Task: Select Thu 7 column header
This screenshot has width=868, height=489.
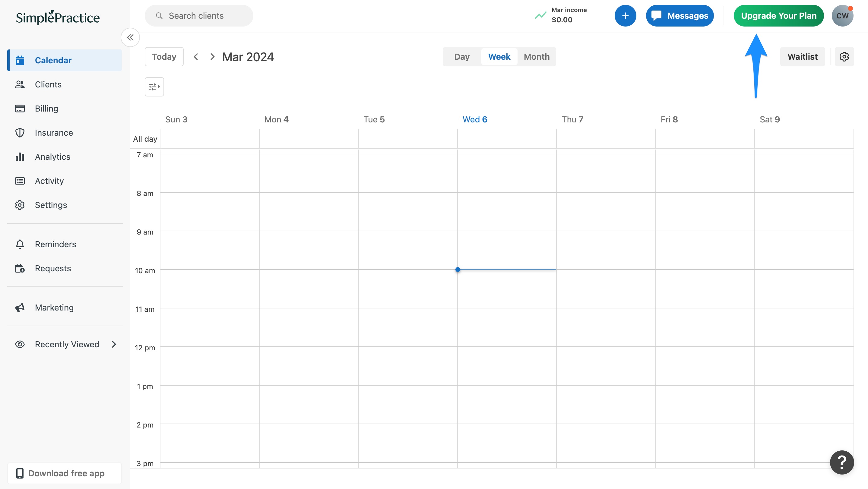Action: pos(572,120)
